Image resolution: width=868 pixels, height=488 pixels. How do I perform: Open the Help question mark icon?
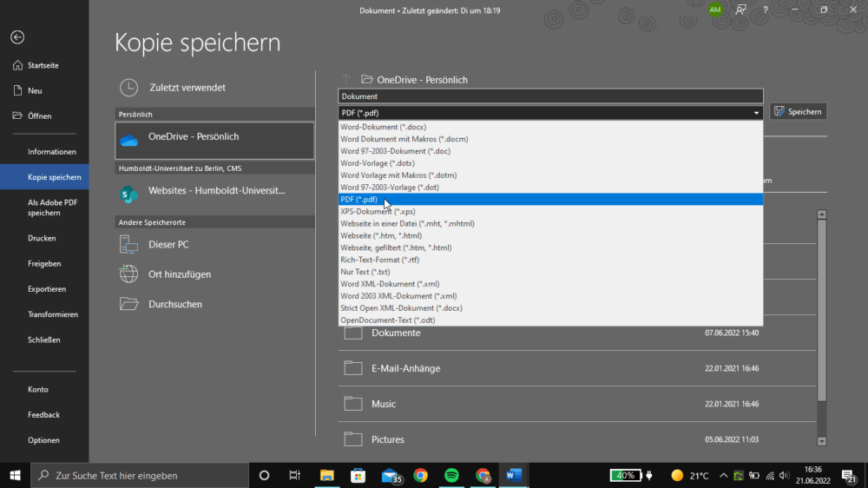pos(765,10)
